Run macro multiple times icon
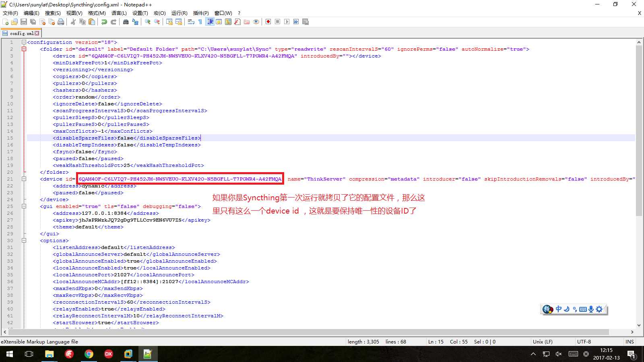Image resolution: width=644 pixels, height=362 pixels. pyautogui.click(x=296, y=22)
